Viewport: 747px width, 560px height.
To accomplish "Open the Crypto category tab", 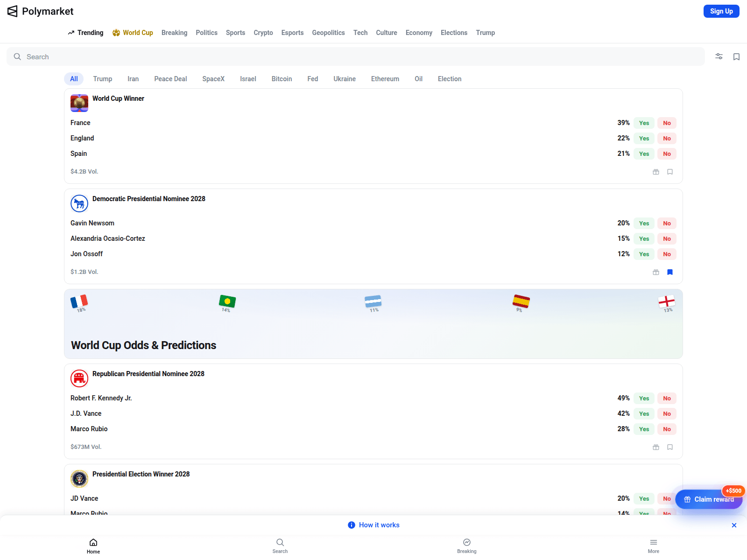I will (263, 33).
